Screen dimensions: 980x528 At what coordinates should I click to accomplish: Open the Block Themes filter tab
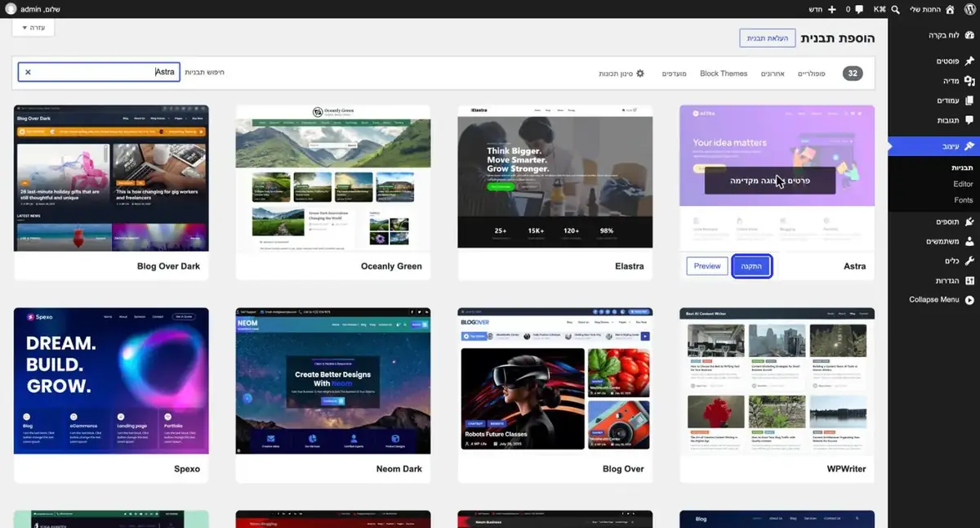click(x=724, y=74)
